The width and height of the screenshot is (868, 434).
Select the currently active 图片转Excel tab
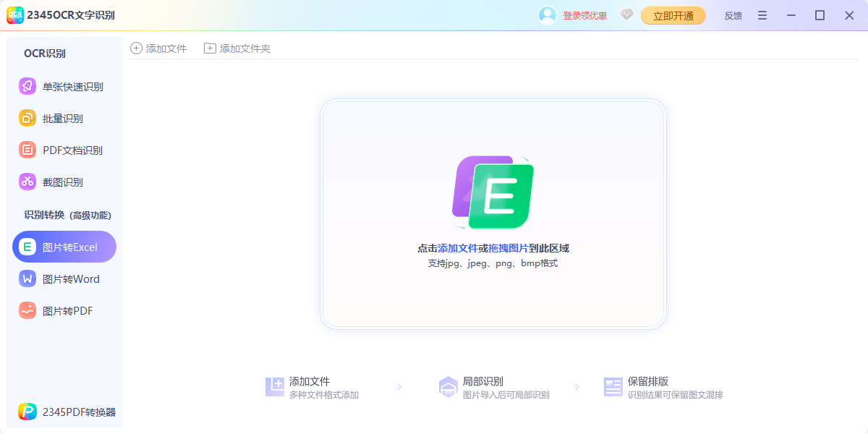point(64,246)
